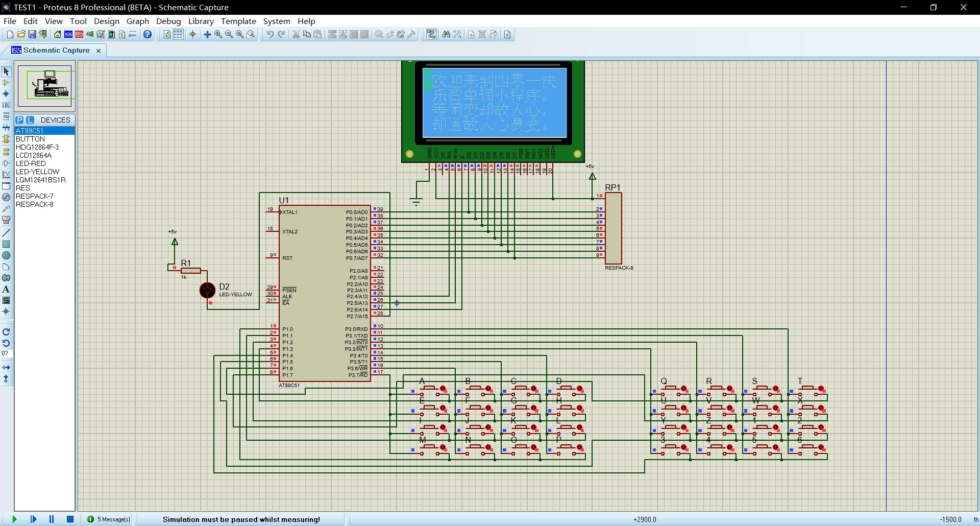Toggle the grid display icon
The width and height of the screenshot is (980, 526).
178,34
